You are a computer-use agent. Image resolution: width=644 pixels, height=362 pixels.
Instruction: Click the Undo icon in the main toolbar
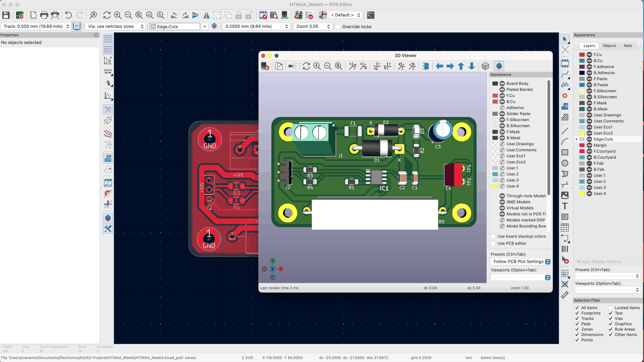pyautogui.click(x=68, y=15)
